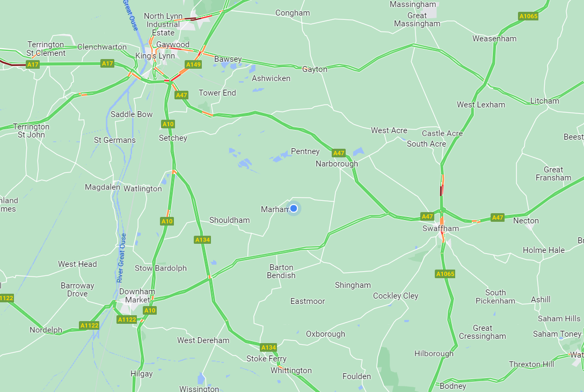The height and width of the screenshot is (392, 584).
Task: Select the Swaffham town label
Action: 441,228
